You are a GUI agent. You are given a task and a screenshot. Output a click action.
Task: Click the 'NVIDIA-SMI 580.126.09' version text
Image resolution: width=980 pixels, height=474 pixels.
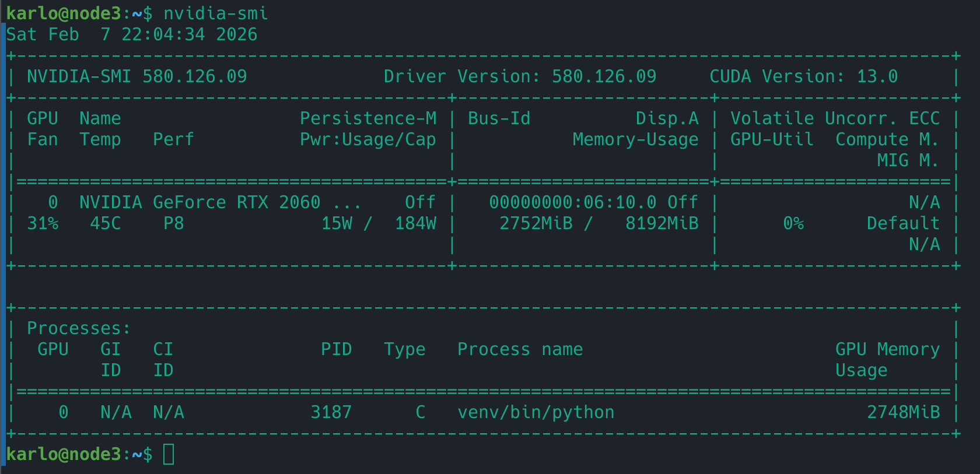tap(137, 76)
